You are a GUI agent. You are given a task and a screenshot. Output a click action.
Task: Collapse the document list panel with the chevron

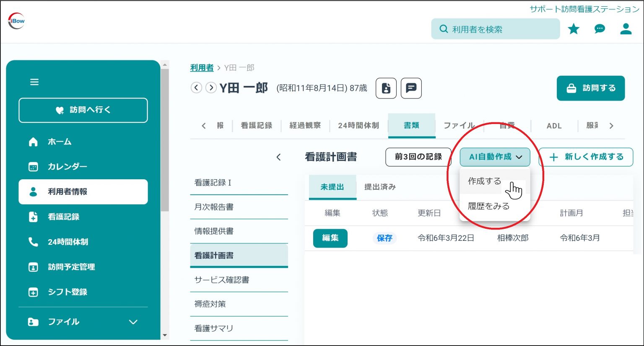coord(279,157)
